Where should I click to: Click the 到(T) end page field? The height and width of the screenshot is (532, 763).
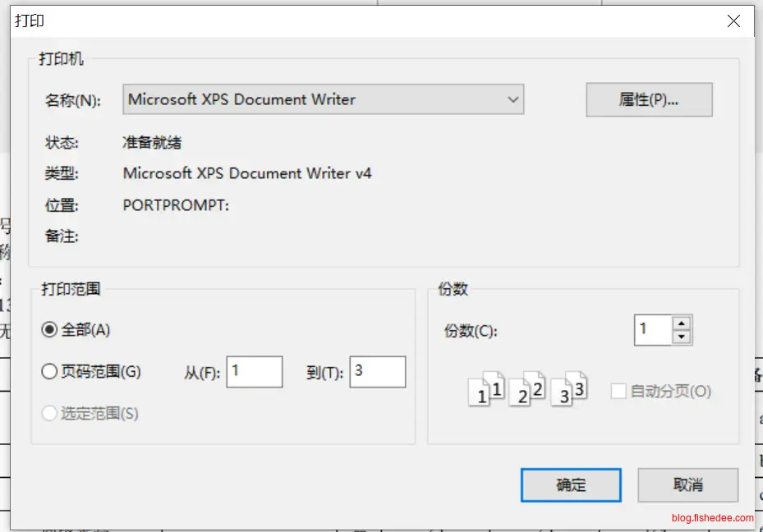(377, 372)
